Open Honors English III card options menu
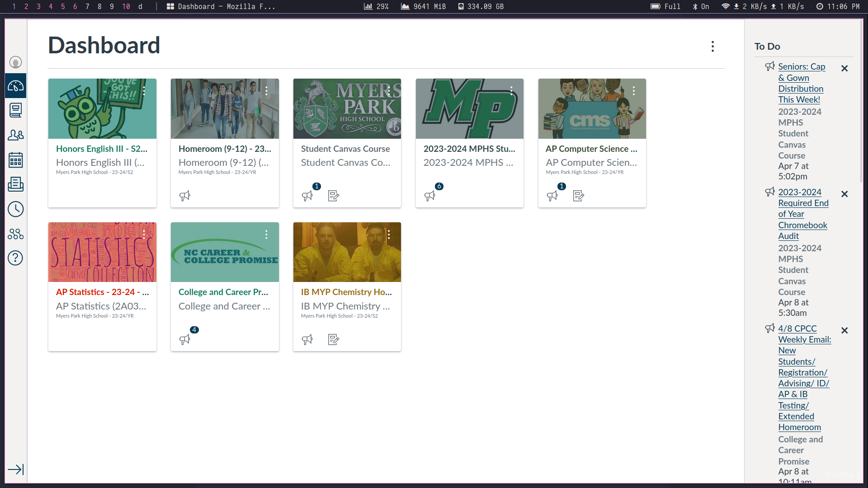 pos(144,91)
